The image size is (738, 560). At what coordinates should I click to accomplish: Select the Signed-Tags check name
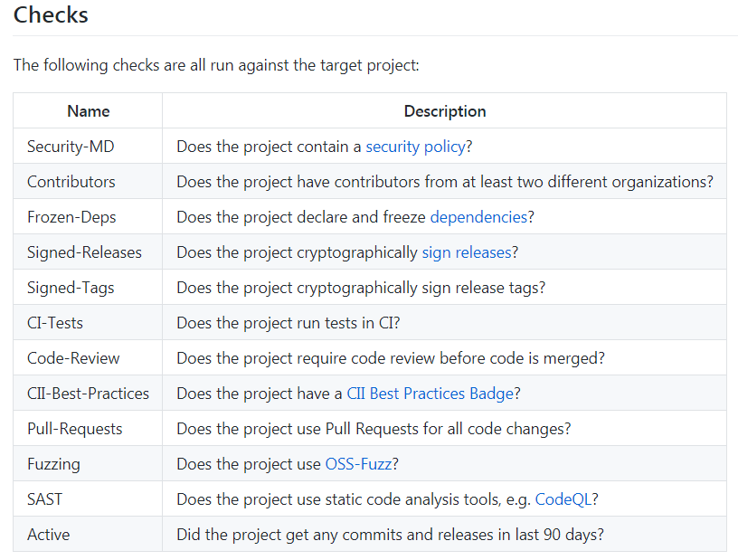71,288
